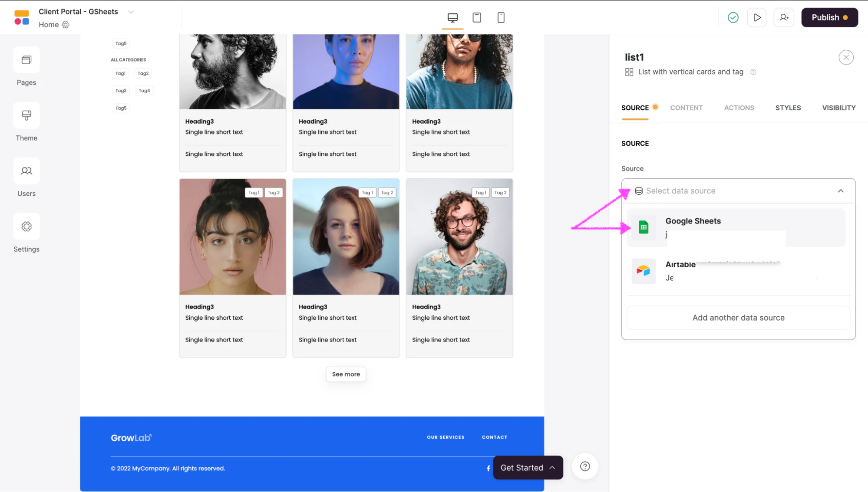Viewport: 868px width, 492px height.
Task: Switch to tablet preview mode
Action: (477, 17)
